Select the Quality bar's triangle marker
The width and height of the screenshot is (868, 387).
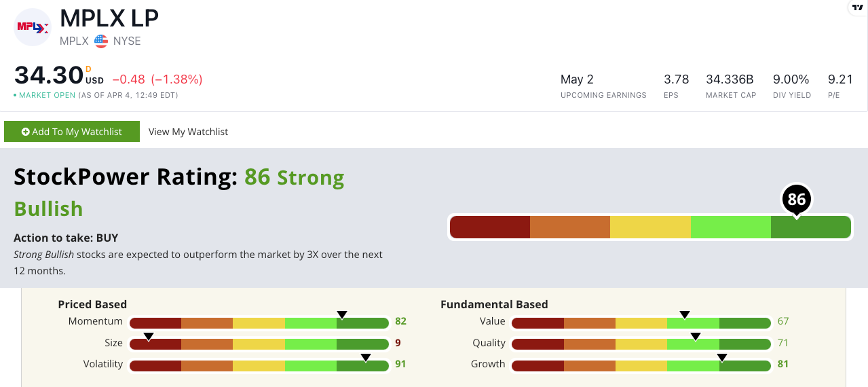(x=695, y=336)
